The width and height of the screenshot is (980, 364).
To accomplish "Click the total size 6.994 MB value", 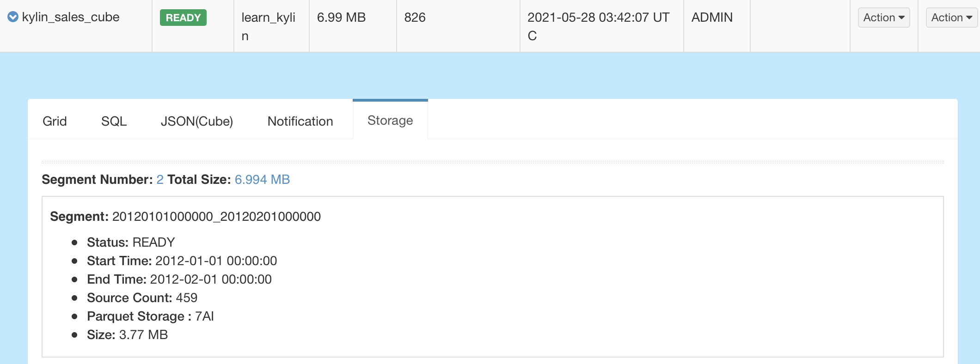I will point(262,180).
